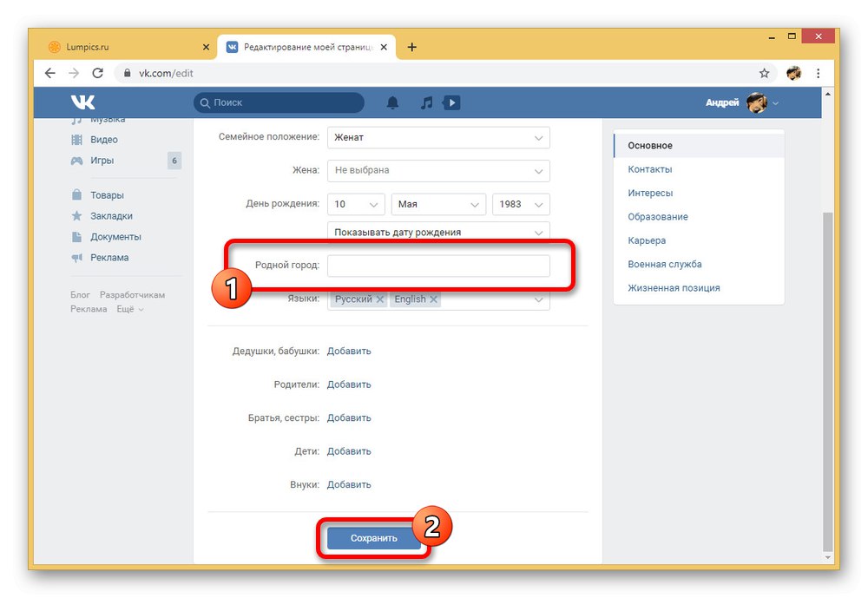Open the Жена dropdown

click(x=438, y=170)
